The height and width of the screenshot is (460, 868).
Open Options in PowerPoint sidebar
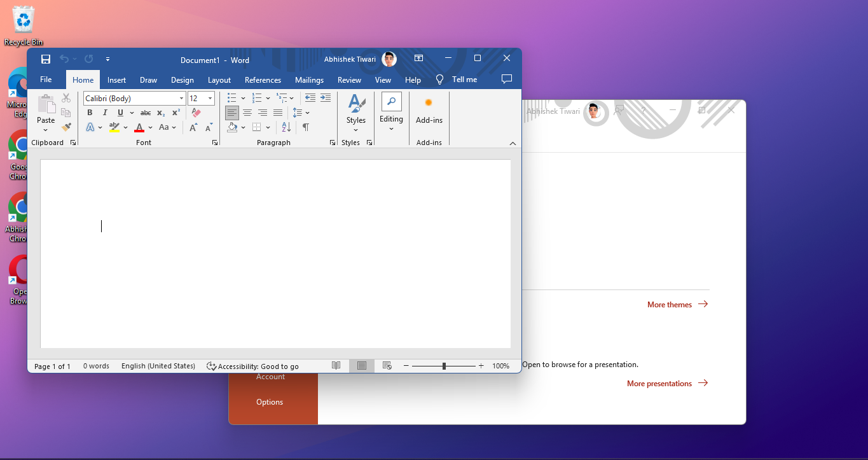[270, 402]
